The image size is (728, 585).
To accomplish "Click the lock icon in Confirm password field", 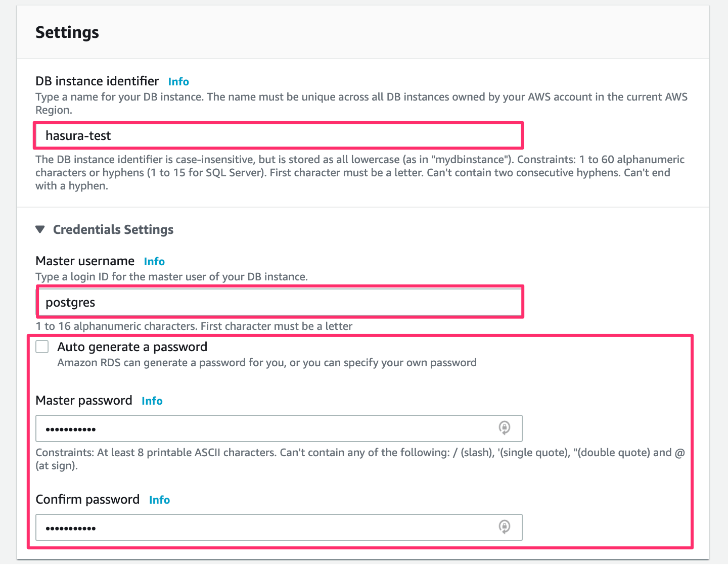I will (504, 527).
